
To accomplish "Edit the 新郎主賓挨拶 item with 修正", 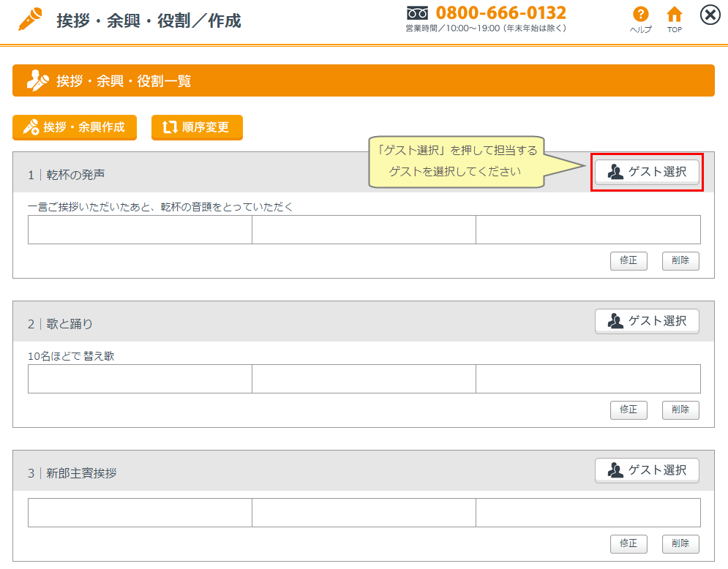I will point(628,543).
